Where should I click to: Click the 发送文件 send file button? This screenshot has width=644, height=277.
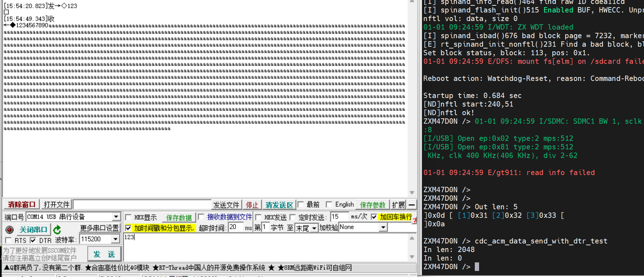pyautogui.click(x=226, y=205)
